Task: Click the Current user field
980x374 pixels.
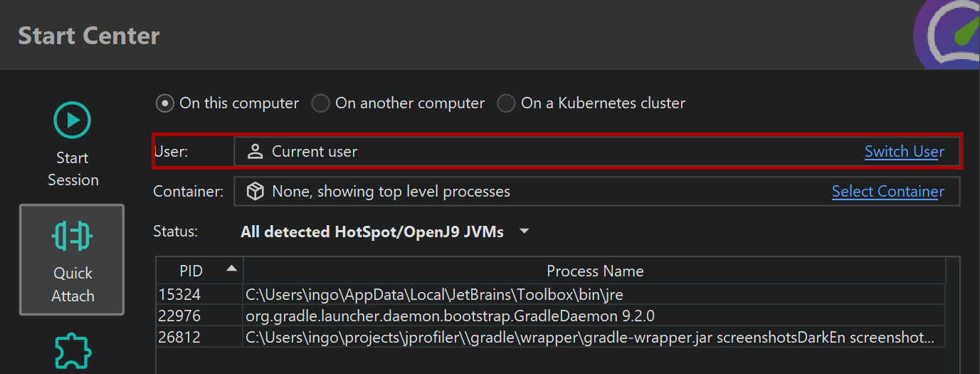Action: point(541,152)
